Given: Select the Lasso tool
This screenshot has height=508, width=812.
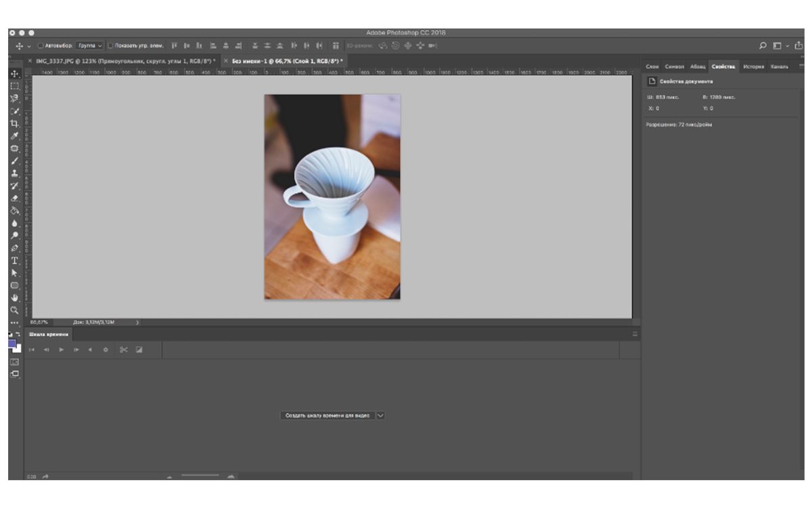Looking at the screenshot, I should click(x=14, y=99).
